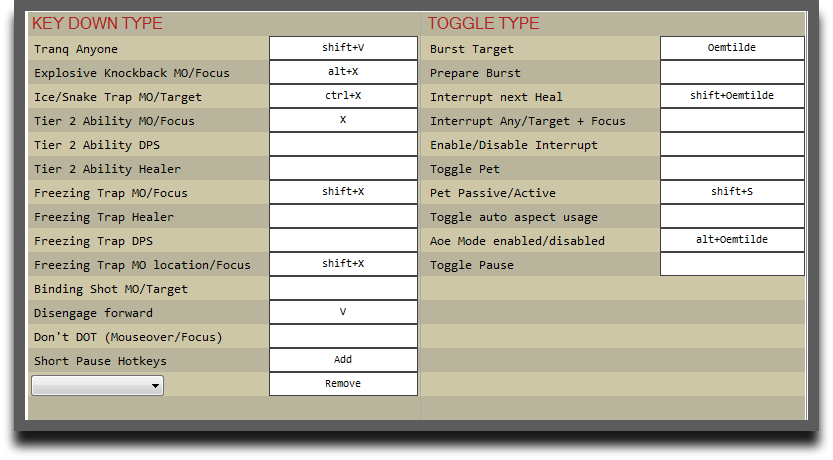Click the Interrupt next Heal hotkey field
Image resolution: width=833 pixels, height=460 pixels.
(x=732, y=96)
